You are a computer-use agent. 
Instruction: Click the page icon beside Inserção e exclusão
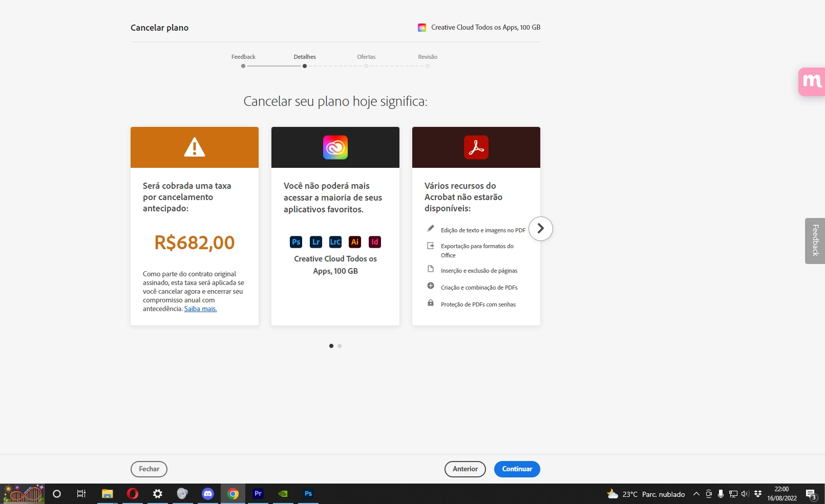pos(431,269)
